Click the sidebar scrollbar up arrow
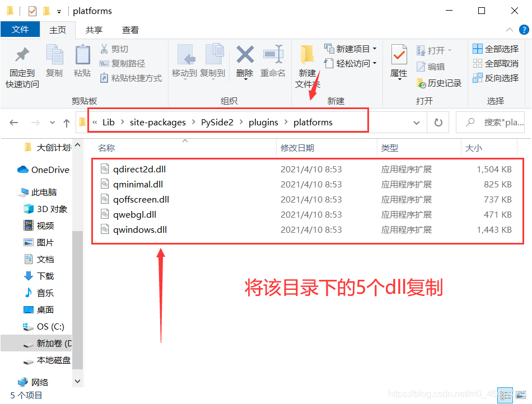Viewport: 532px width, 404px height. [77, 145]
